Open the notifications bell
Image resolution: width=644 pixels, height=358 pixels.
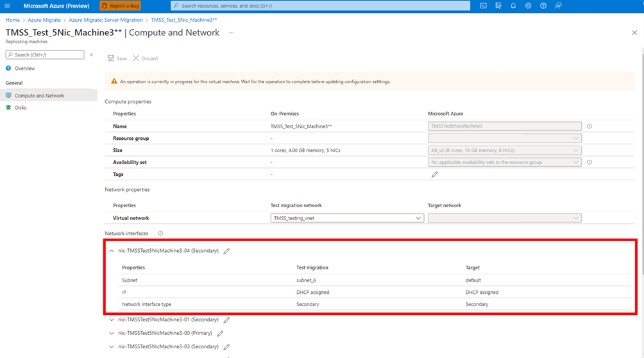pos(513,6)
